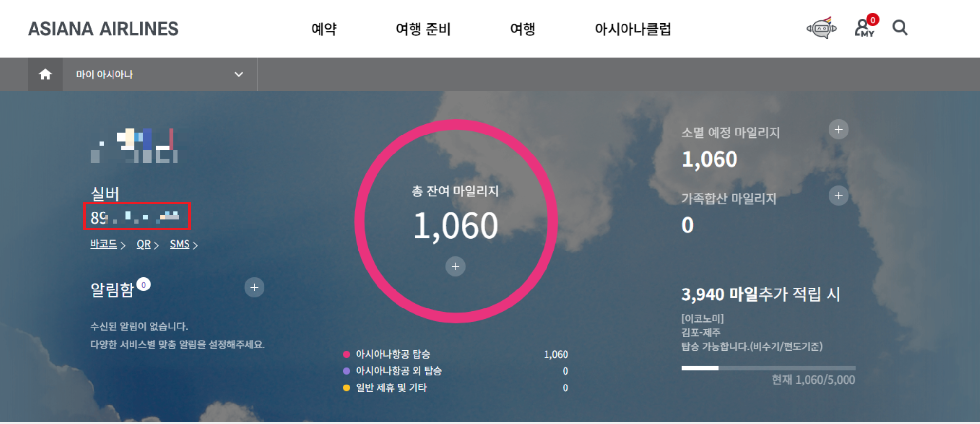The width and height of the screenshot is (980, 424).
Task: Click the 현재 1,060/5,000 text
Action: tap(813, 380)
